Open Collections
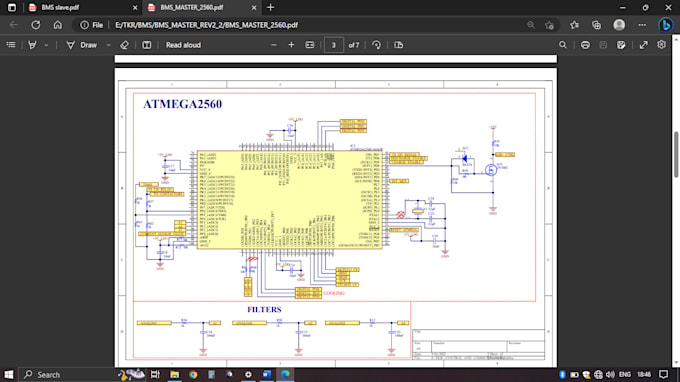Screen dimensions: 680x382 597,25
